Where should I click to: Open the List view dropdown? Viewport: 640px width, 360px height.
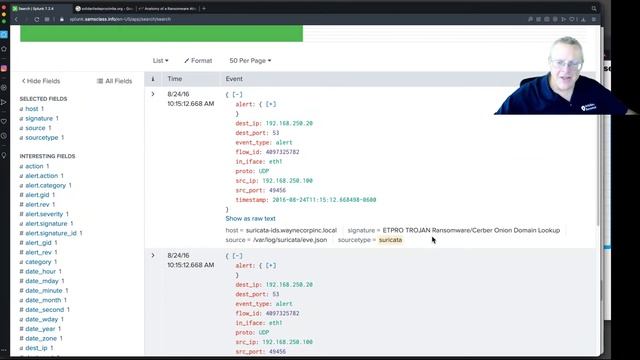click(160, 61)
